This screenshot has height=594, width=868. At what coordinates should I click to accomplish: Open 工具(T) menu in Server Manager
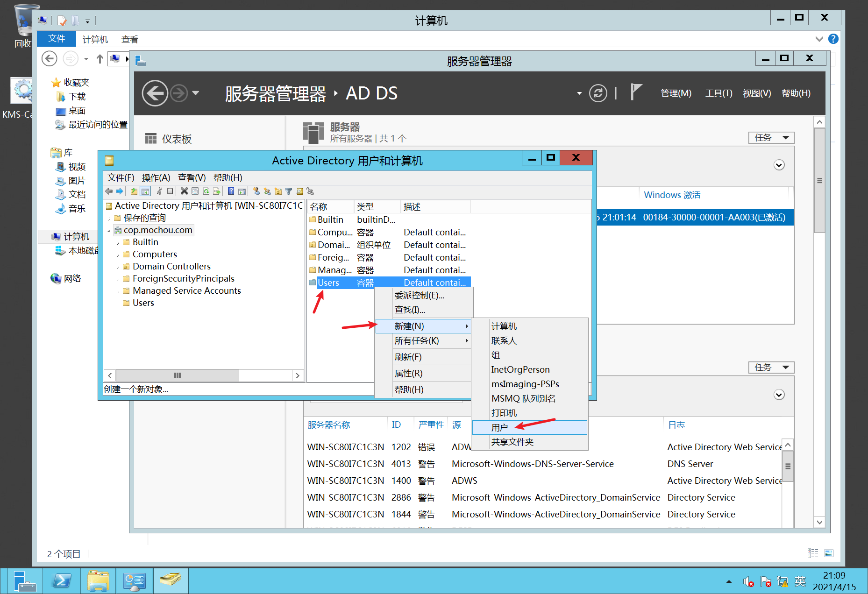click(x=719, y=93)
